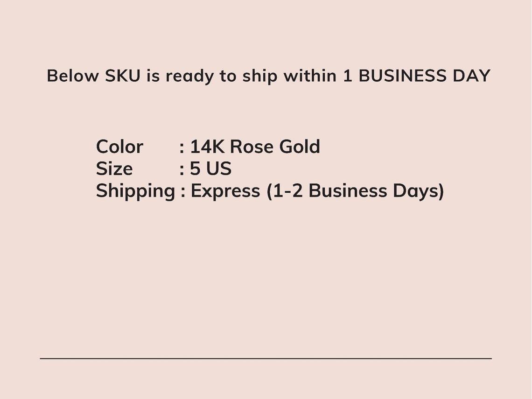Click the word "Business" in the Shipping row
This screenshot has width=532, height=399.
[348, 191]
